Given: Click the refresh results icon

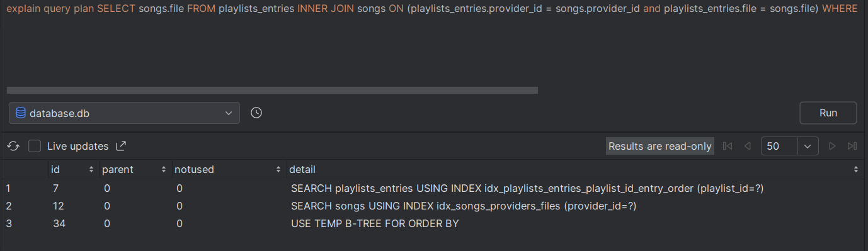Looking at the screenshot, I should [13, 146].
